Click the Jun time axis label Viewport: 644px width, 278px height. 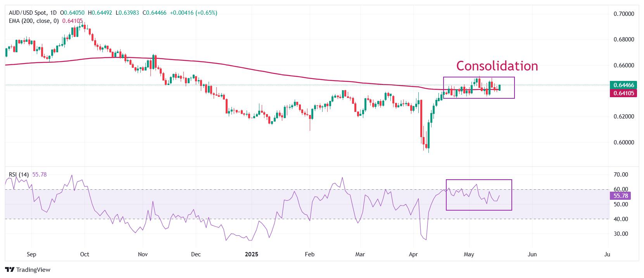(532, 254)
